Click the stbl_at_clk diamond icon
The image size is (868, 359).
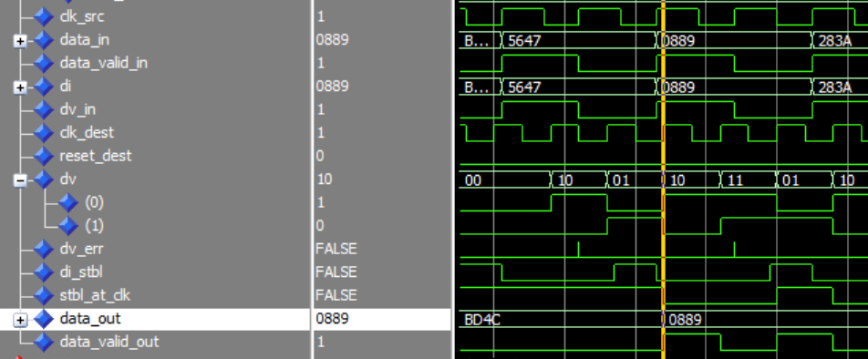click(x=44, y=296)
